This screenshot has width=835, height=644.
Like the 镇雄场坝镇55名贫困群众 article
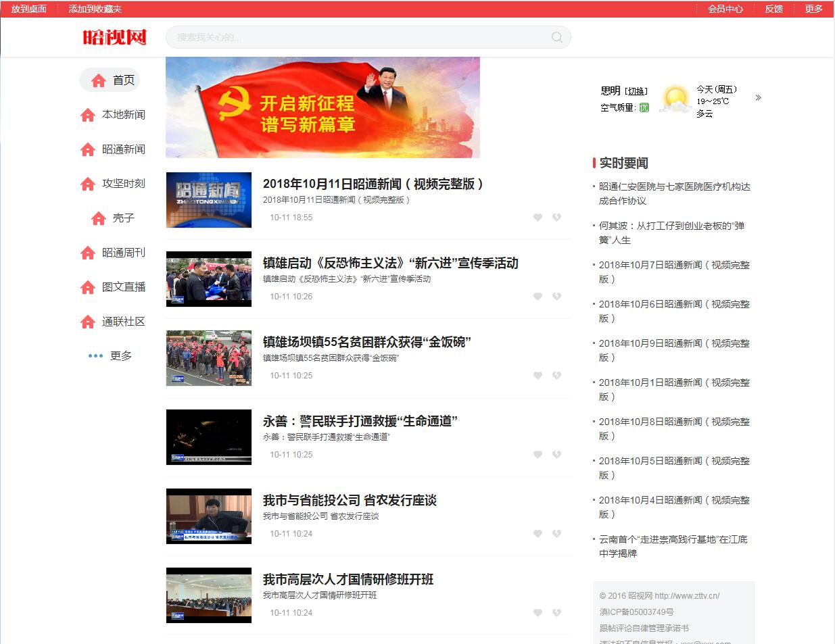point(538,376)
